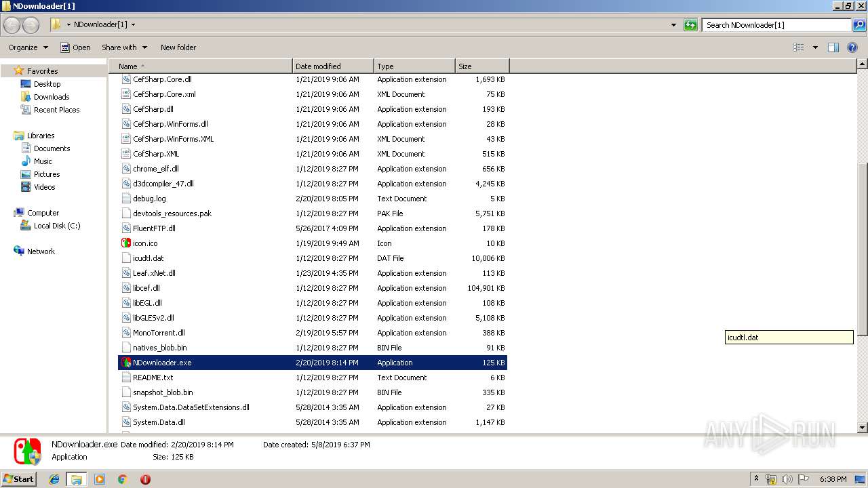This screenshot has width=868, height=488.
Task: Open the Music library
Action: coord(43,161)
